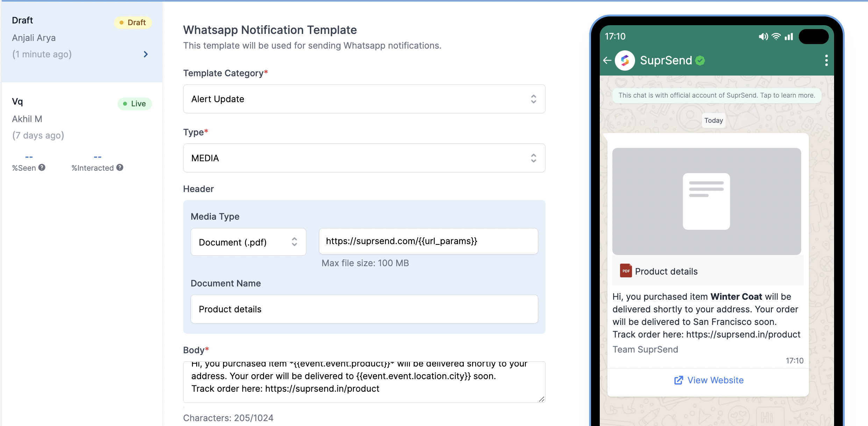Viewport: 868px width, 426px height.
Task: Click the red PDF file icon
Action: coord(626,271)
